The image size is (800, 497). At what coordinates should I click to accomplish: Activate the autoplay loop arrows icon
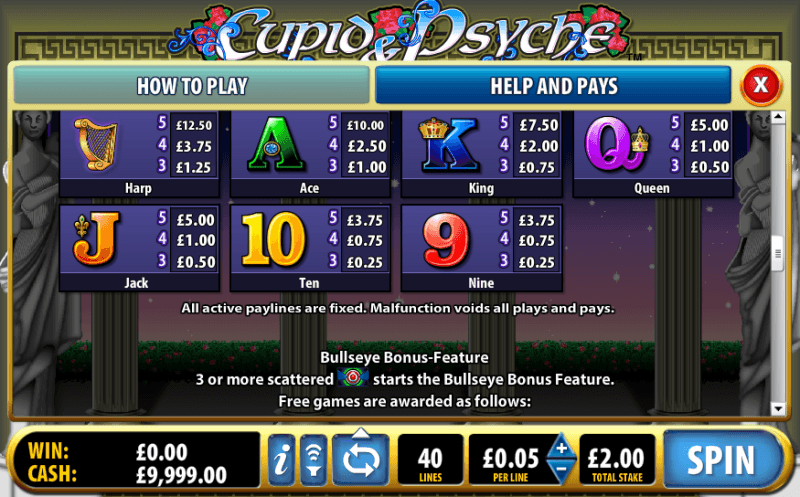click(x=361, y=458)
